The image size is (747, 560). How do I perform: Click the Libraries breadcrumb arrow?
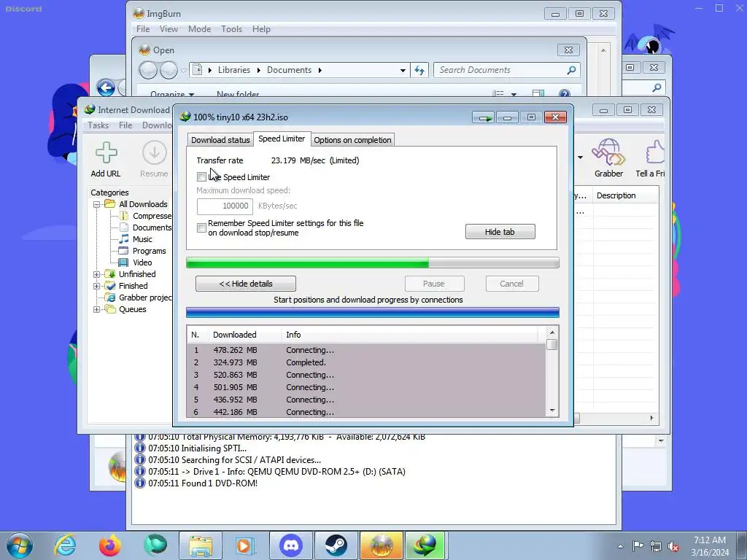coord(259,71)
